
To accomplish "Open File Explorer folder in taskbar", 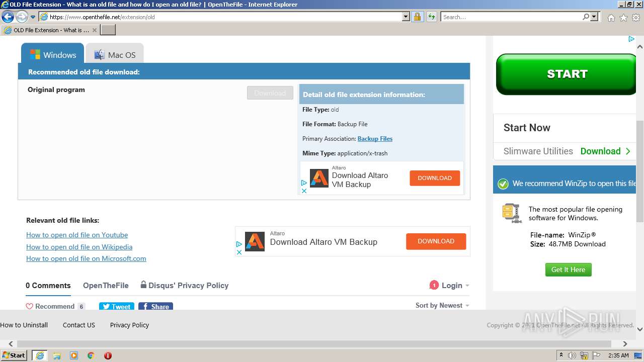I will (x=57, y=355).
